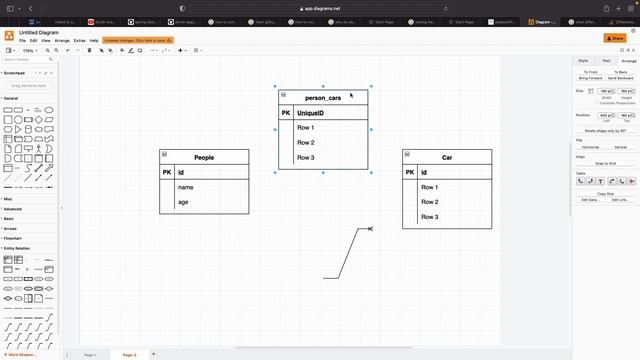This screenshot has width=640, height=360.
Task: Open the connection style arrow dropdown
Action: click(x=153, y=51)
